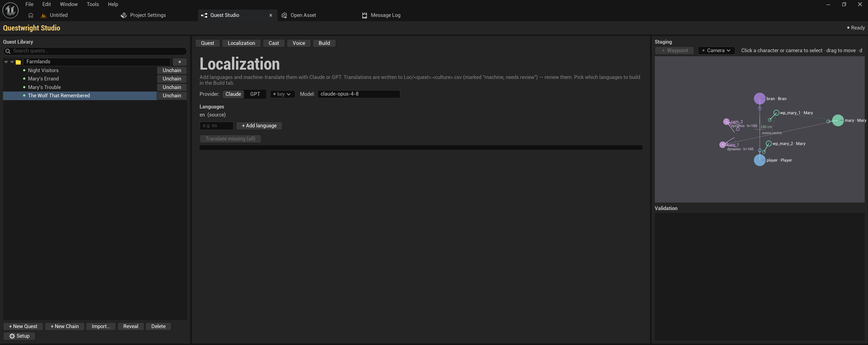Click the search magnifier icon in Quest Library
The height and width of the screenshot is (345, 868).
tap(8, 51)
